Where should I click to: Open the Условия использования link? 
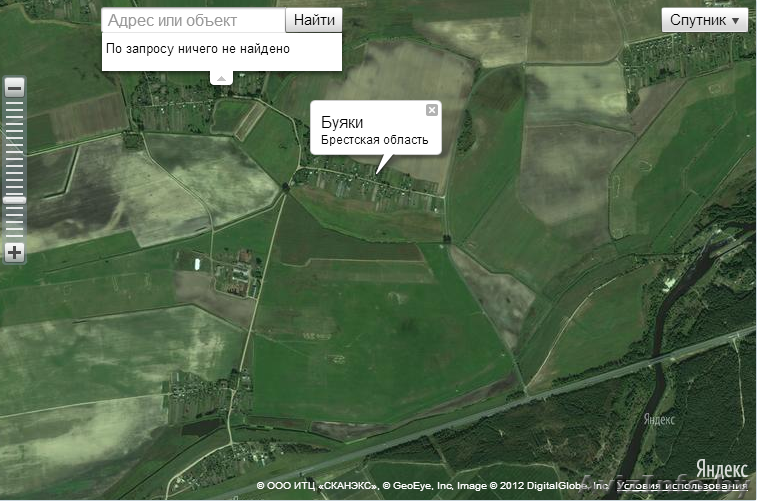tap(682, 485)
